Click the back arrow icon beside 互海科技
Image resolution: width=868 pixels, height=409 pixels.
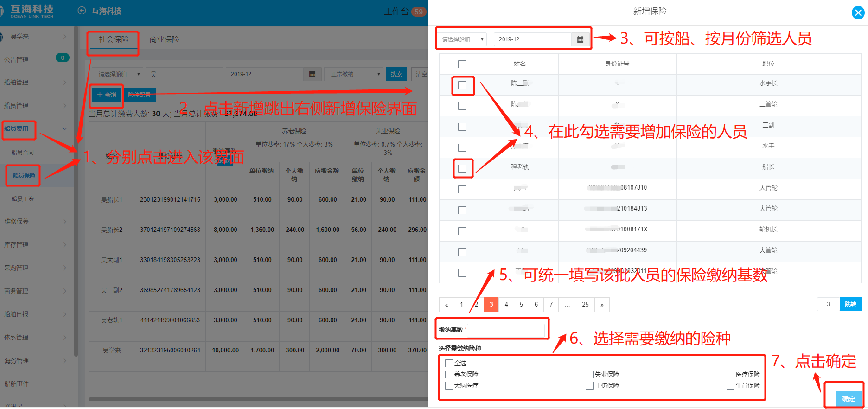click(x=82, y=11)
